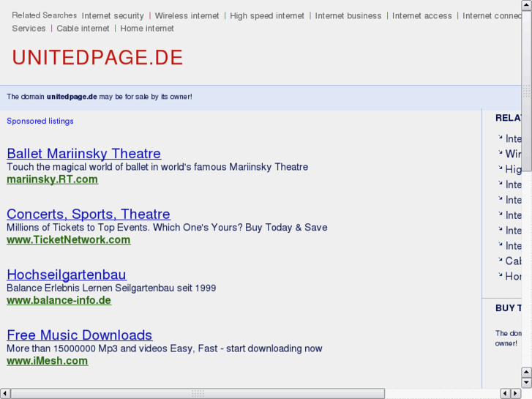This screenshot has width=532, height=399.
Task: Visit the www.TicketNetwork.com URL
Action: pyautogui.click(x=69, y=239)
